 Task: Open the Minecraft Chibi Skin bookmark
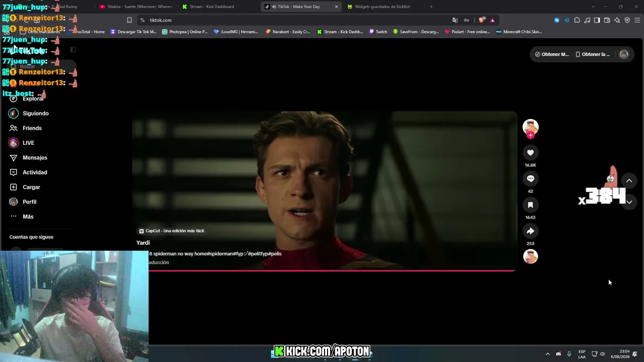519,32
